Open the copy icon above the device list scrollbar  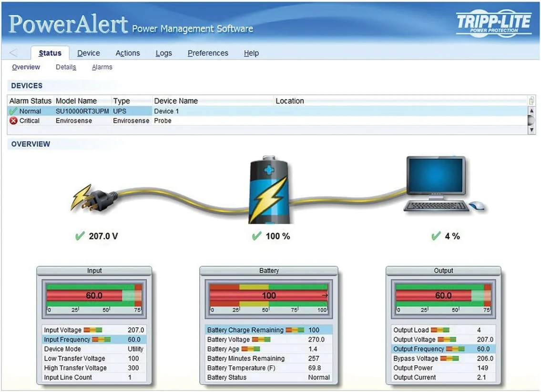531,101
